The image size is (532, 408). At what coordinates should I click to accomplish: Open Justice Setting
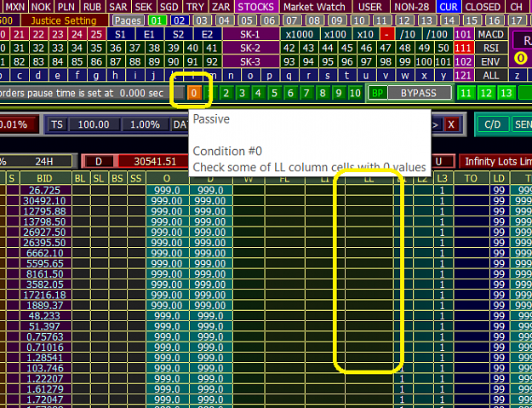64,20
